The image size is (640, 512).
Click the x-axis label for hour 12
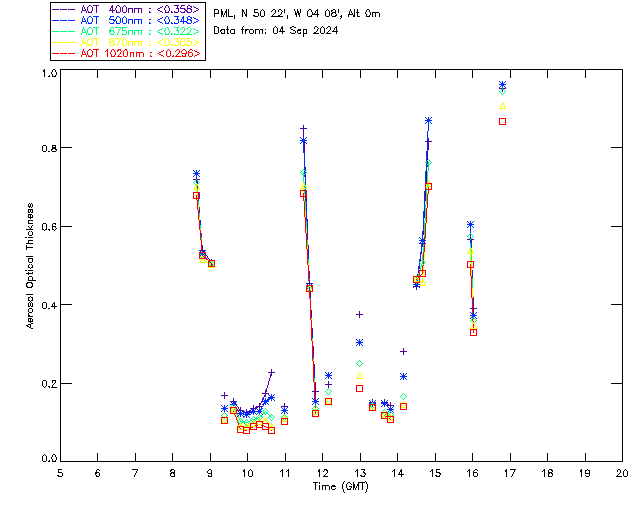[x=322, y=473]
